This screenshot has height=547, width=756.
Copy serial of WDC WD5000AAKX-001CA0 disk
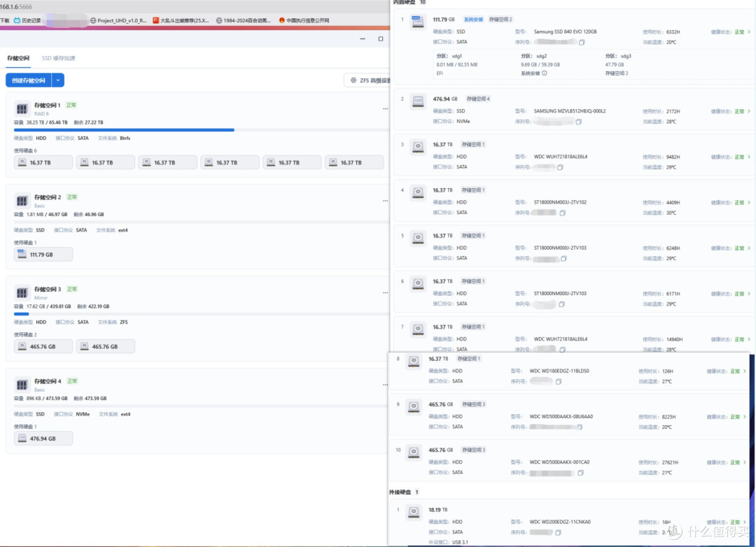(x=580, y=473)
